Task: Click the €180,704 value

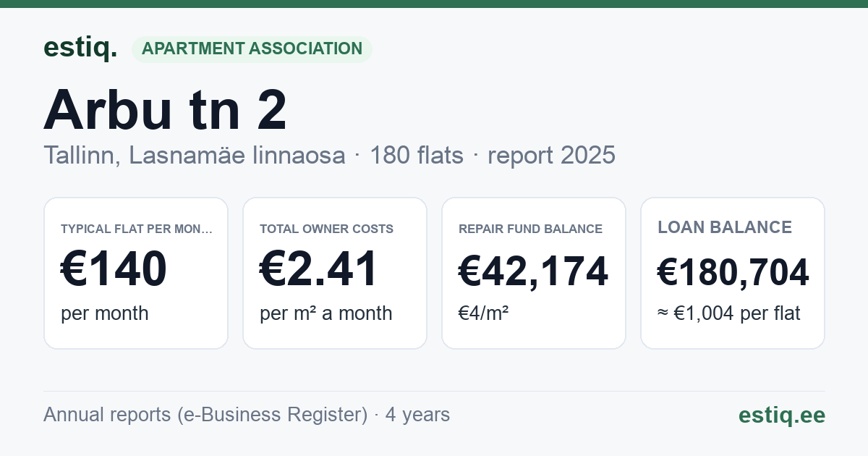Action: [733, 273]
